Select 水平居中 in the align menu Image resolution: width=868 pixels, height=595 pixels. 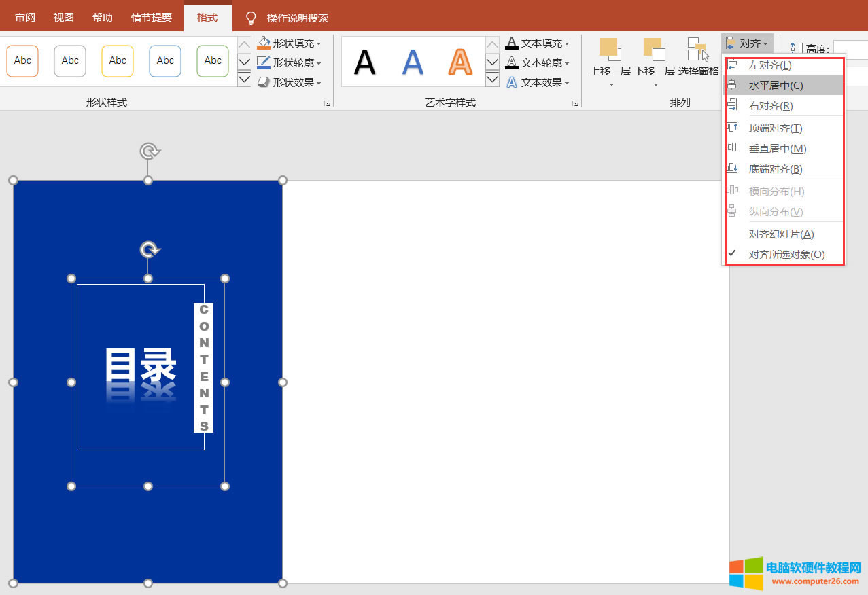click(776, 86)
